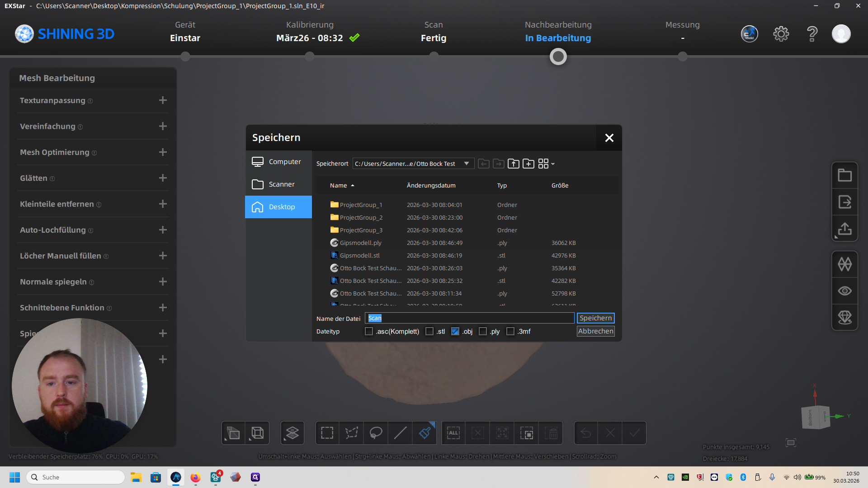Select the lasso selection tool
The image size is (868, 488).
(376, 433)
